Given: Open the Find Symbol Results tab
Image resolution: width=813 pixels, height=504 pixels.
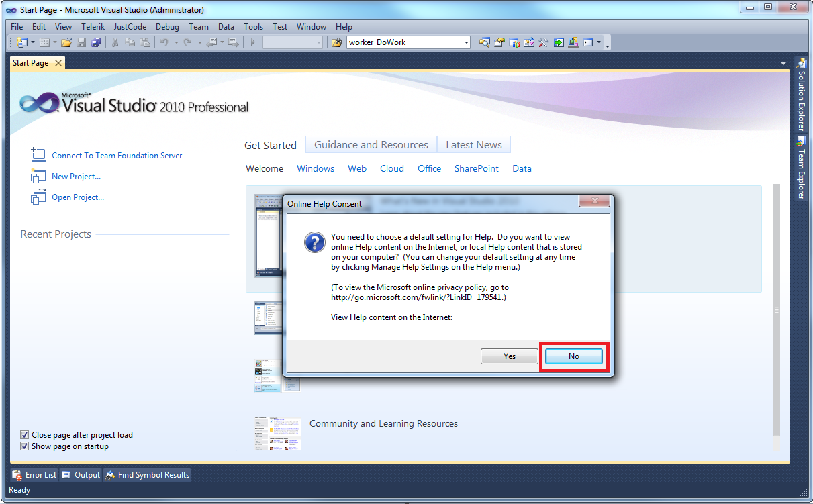Looking at the screenshot, I should coord(147,475).
